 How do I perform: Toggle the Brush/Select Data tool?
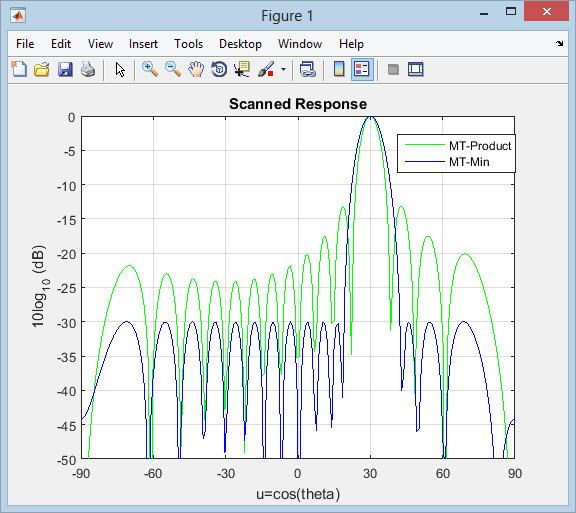(266, 69)
